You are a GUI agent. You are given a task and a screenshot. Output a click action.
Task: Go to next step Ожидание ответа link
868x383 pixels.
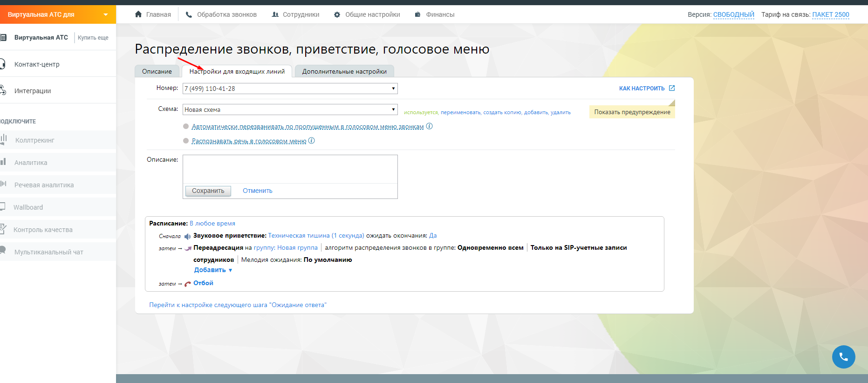coord(238,305)
